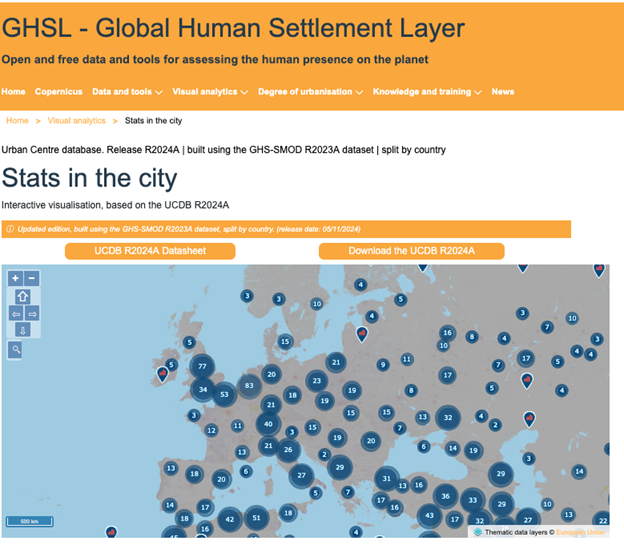This screenshot has height=545, width=624.
Task: Open the News menu item
Action: click(x=503, y=92)
